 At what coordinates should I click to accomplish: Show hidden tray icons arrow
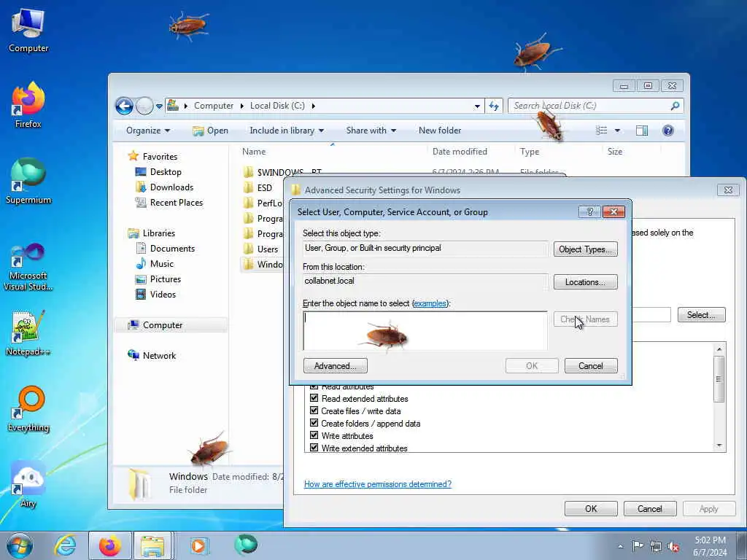point(620,547)
